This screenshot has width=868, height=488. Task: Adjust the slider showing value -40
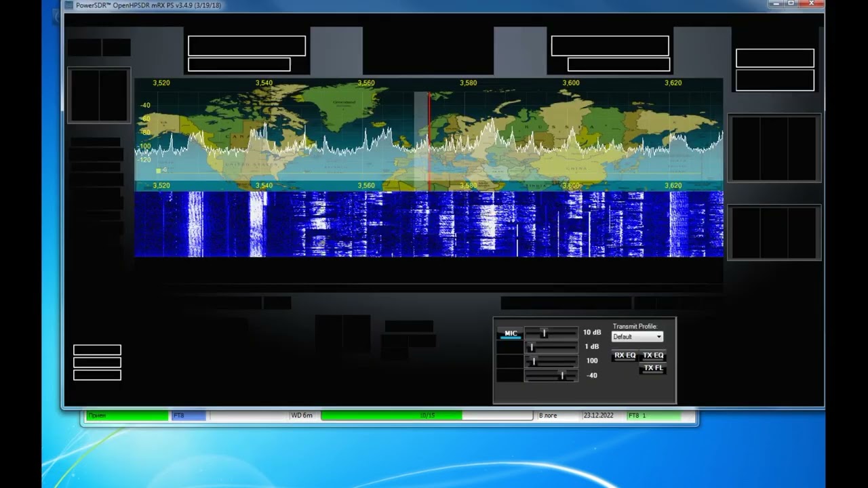[x=551, y=375]
